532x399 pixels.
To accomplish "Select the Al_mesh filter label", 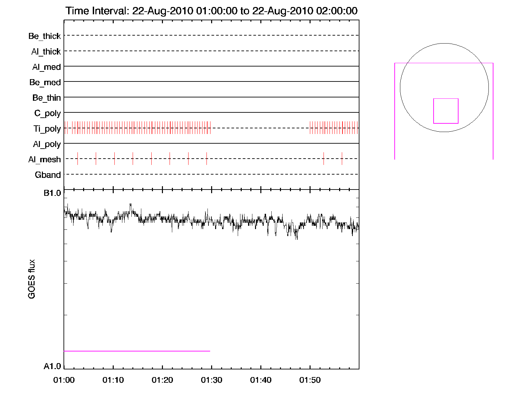I will [45, 160].
